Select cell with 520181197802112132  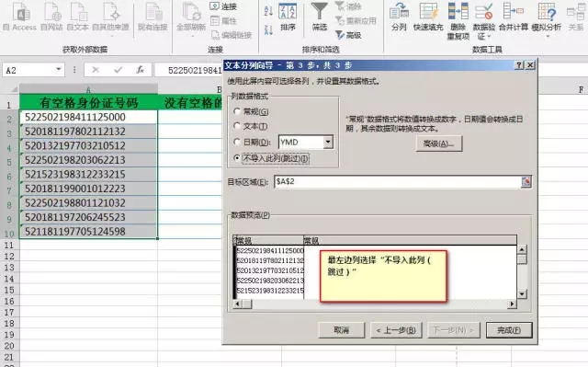tap(88, 132)
